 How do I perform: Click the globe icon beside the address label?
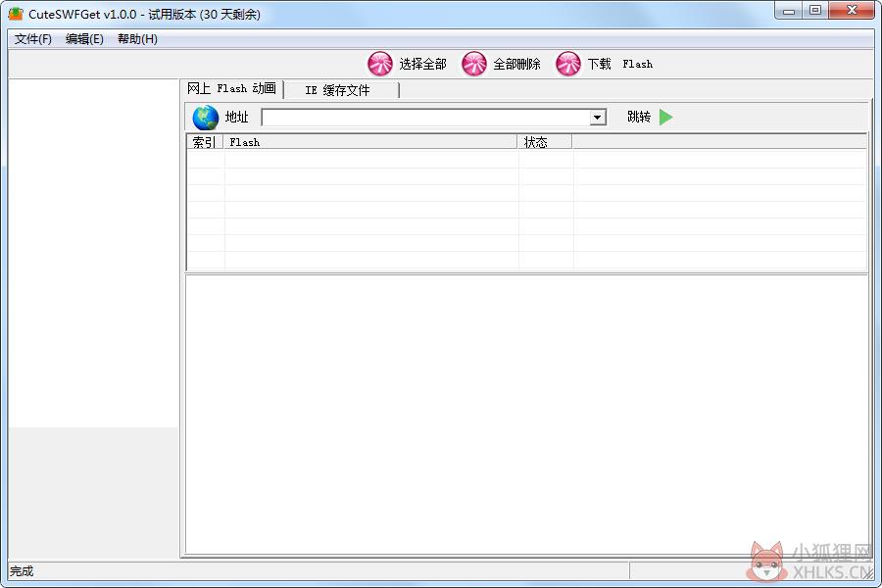(x=206, y=117)
